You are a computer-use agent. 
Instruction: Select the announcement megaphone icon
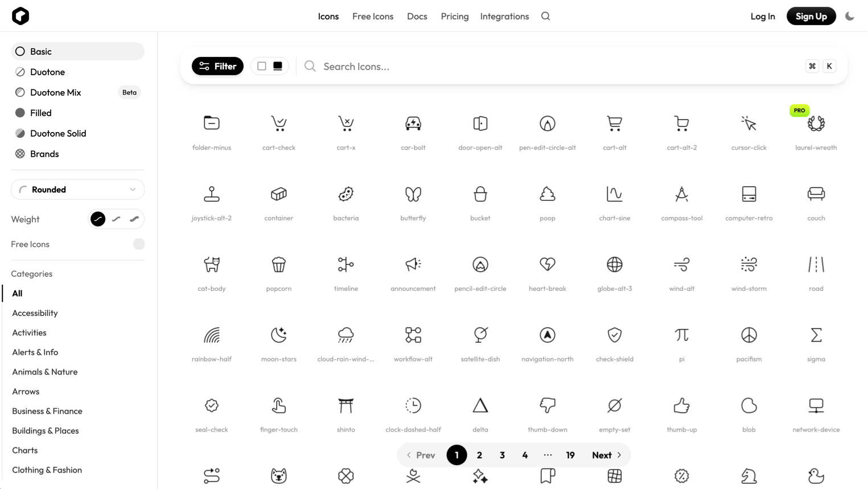pos(413,265)
